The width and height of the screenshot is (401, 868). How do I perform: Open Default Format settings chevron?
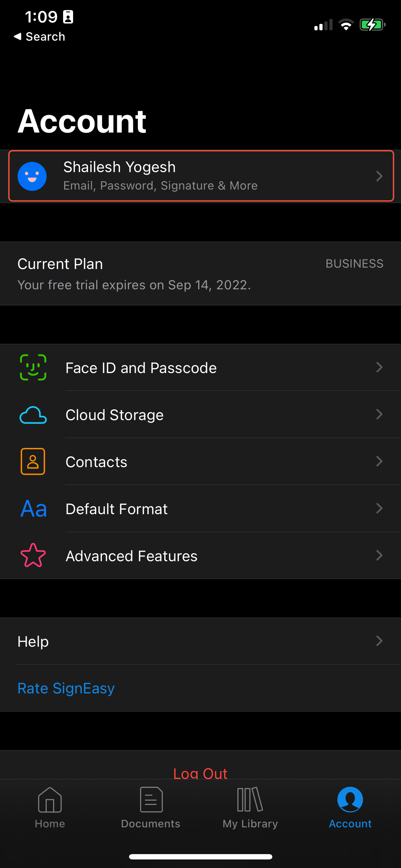pyautogui.click(x=379, y=508)
